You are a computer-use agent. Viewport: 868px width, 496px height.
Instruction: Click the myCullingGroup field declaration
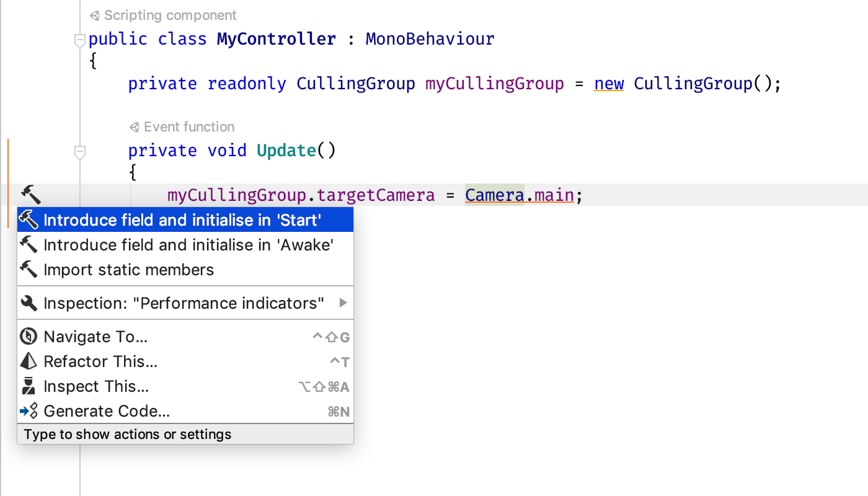coord(495,84)
